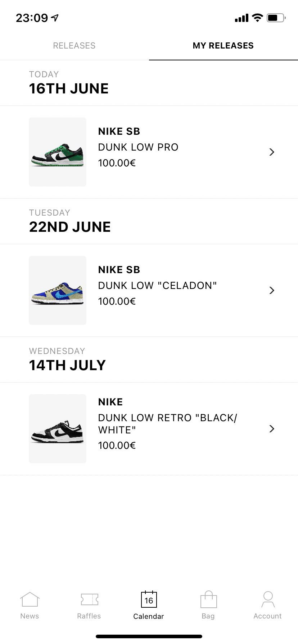This screenshot has width=298, height=644.
Task: Select the Calendar icon in bottom bar
Action: 149,599
